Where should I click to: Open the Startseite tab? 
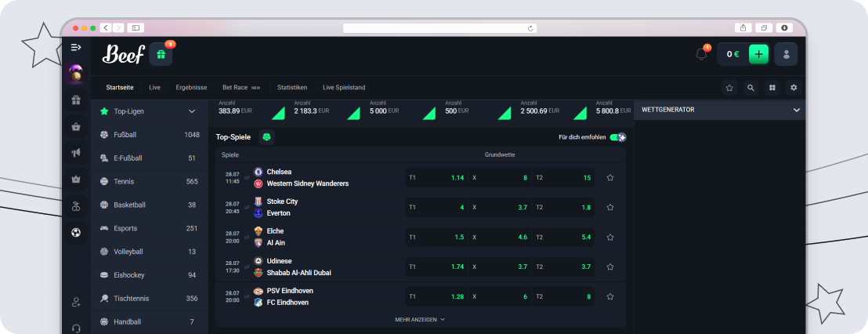click(120, 88)
